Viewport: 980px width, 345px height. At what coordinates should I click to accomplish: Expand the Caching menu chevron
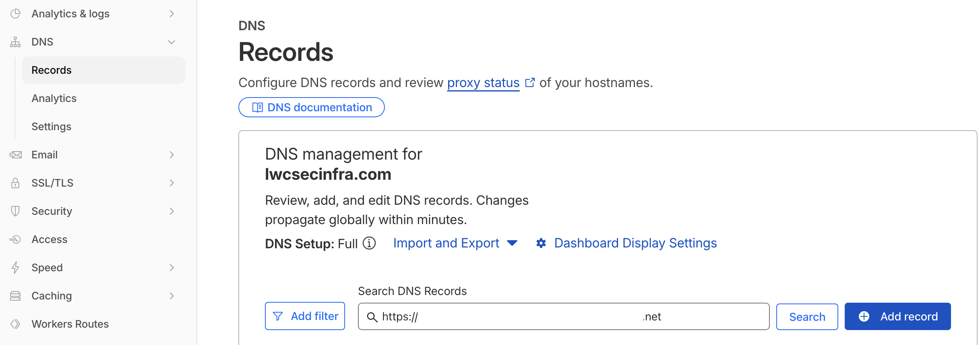(x=172, y=296)
